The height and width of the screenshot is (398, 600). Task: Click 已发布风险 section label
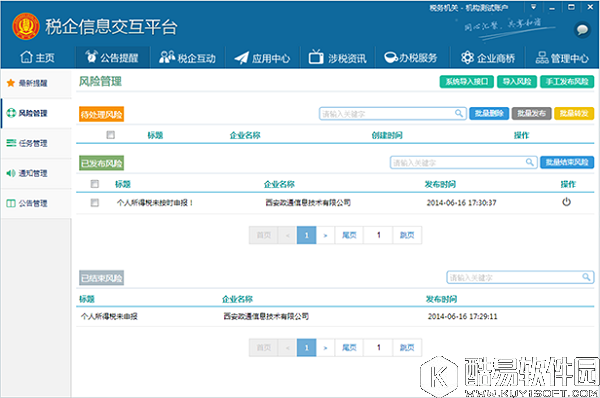click(101, 163)
